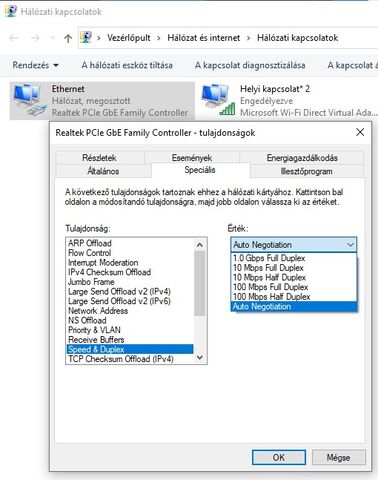Click the property list scroll-down arrow

200,357
